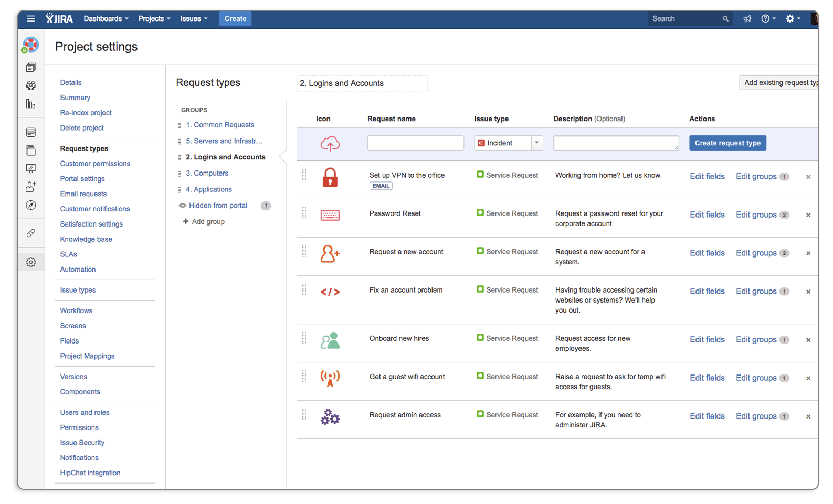The width and height of the screenshot is (833, 504).
Task: Click the add-user icon for new account
Action: (330, 254)
